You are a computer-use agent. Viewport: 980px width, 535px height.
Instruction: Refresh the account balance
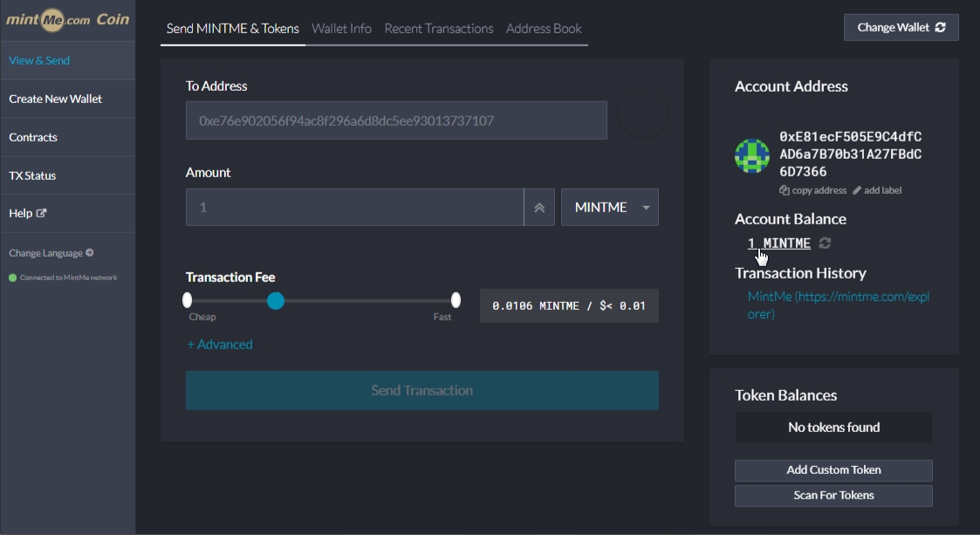825,243
